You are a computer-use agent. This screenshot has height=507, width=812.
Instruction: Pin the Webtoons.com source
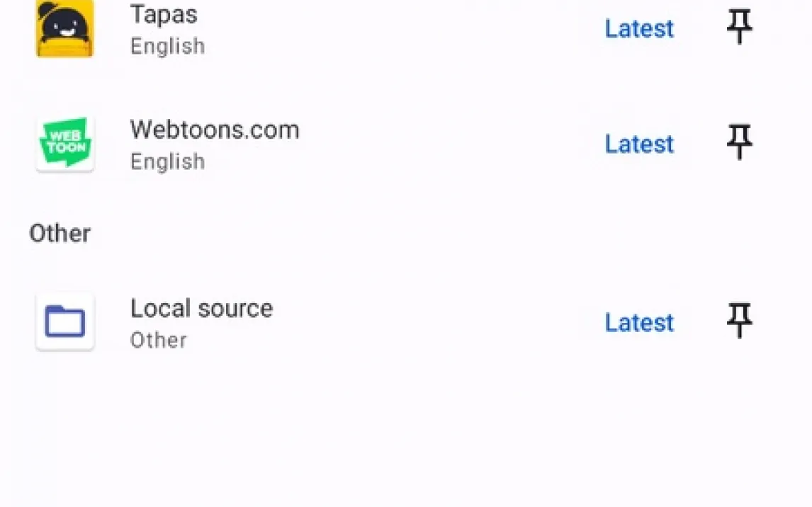(740, 142)
